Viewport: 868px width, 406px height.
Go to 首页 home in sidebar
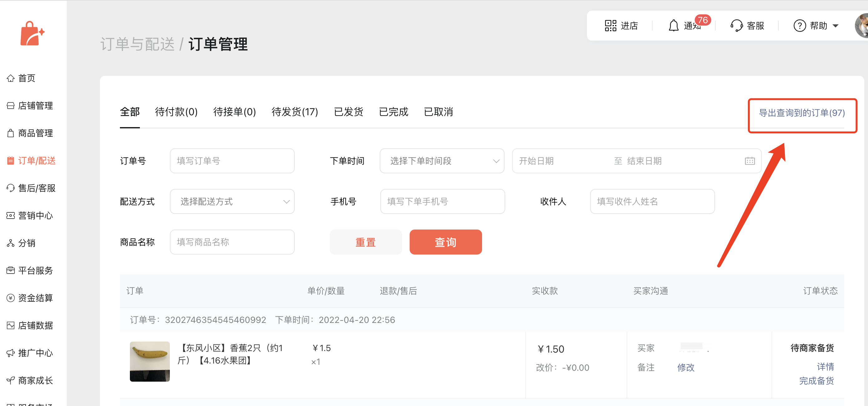[26, 78]
